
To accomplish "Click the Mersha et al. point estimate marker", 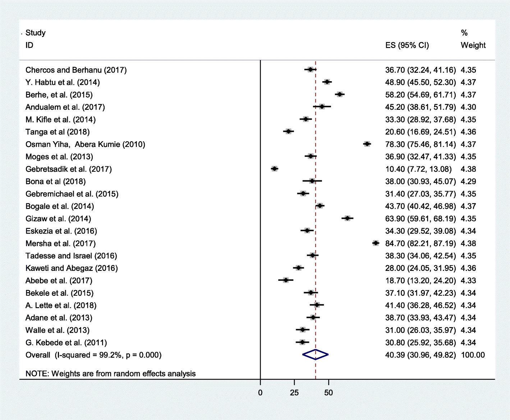I will 376,243.
